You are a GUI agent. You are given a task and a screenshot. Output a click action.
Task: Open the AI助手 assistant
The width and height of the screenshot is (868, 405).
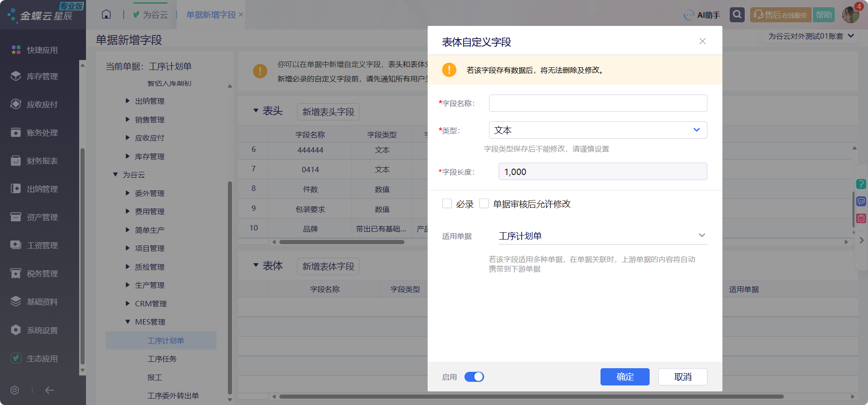click(702, 15)
